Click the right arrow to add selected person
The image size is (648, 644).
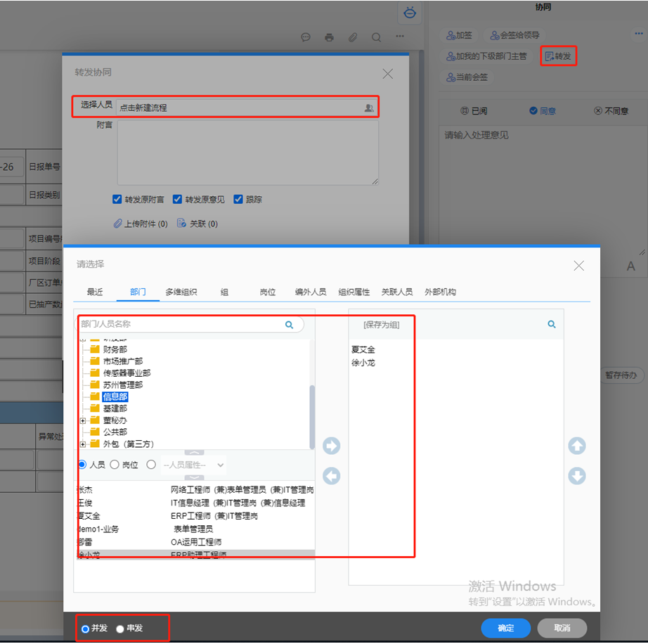tap(331, 446)
